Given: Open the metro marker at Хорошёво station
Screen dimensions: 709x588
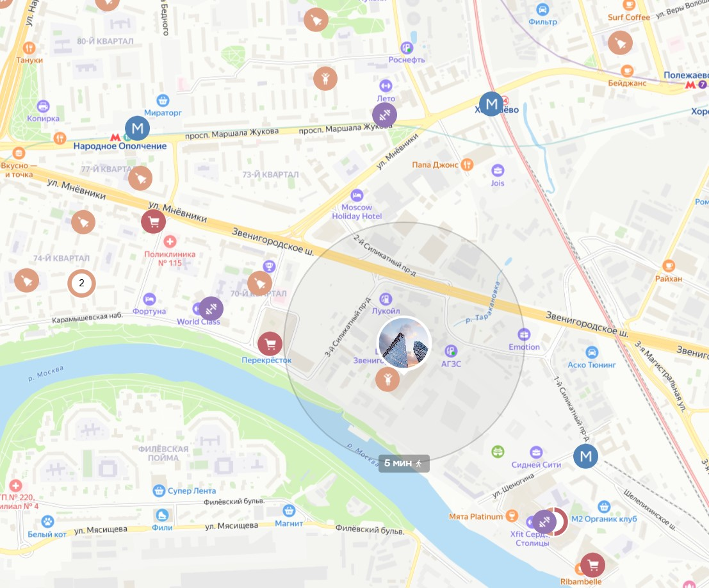Looking at the screenshot, I should [491, 104].
